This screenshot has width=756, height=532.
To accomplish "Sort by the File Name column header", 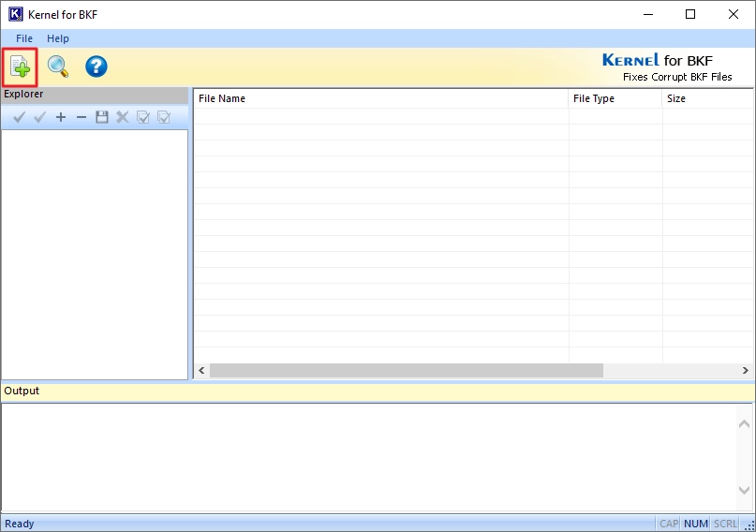I will [x=381, y=98].
